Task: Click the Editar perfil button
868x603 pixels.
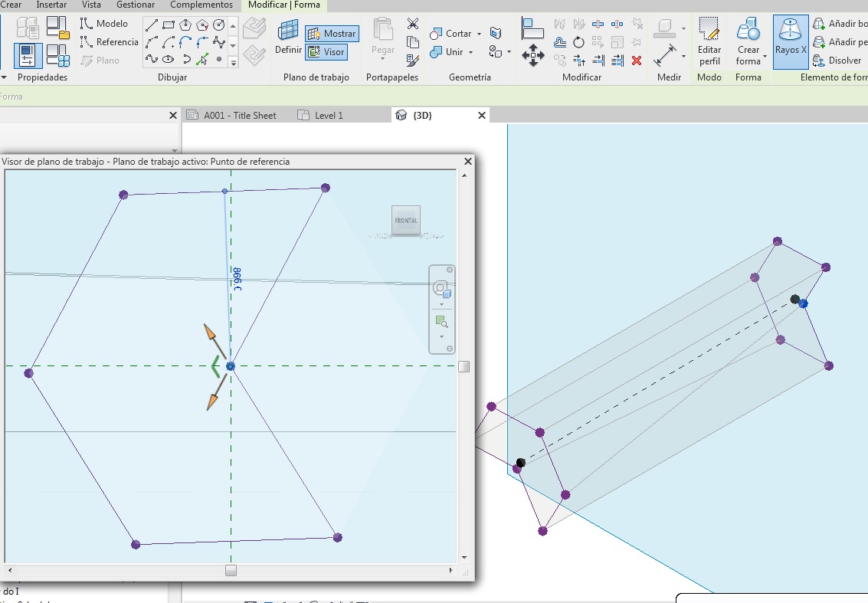Action: tap(709, 42)
